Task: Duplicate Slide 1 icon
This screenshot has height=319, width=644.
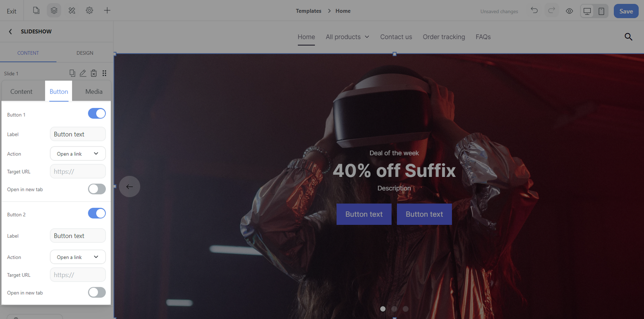Action: tap(72, 73)
